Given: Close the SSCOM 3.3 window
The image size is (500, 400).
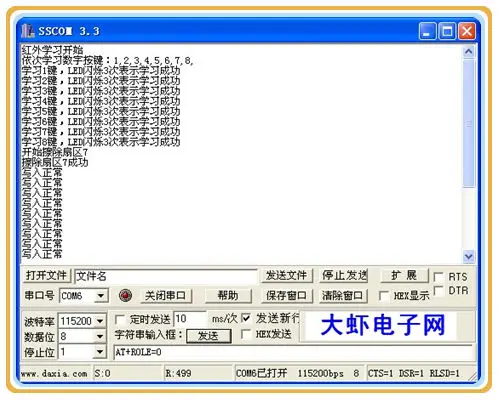Looking at the screenshot, I should (x=467, y=31).
